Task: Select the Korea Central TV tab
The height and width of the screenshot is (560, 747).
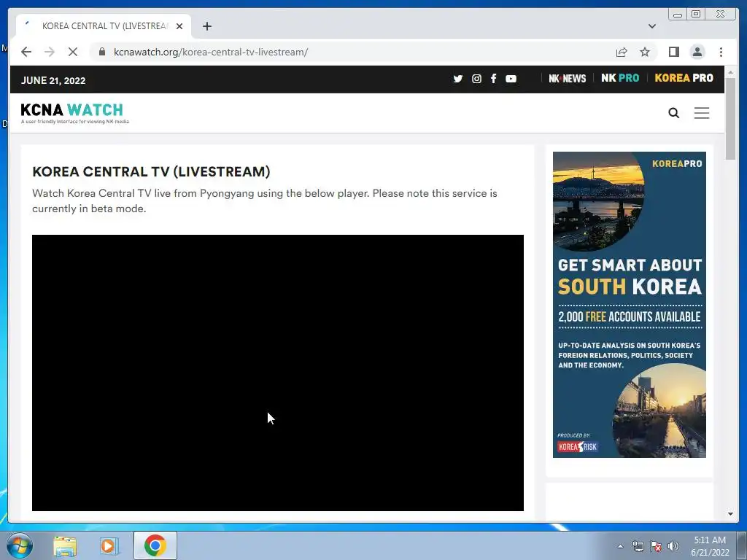Action: 104,26
